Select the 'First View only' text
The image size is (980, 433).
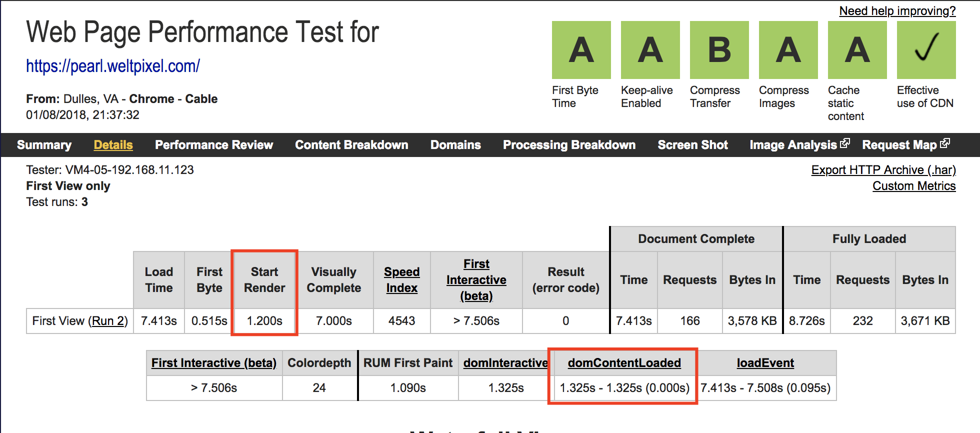[68, 186]
